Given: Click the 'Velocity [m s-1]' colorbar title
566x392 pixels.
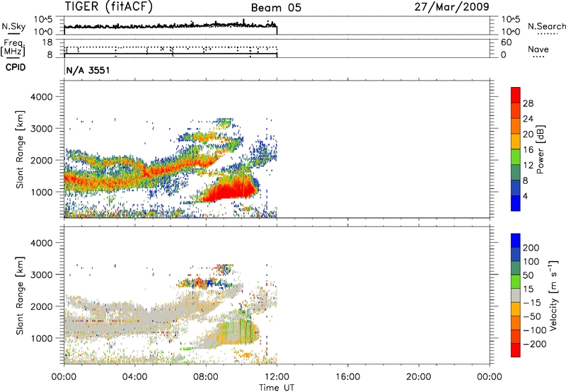Looking at the screenshot, I should 553,295.
